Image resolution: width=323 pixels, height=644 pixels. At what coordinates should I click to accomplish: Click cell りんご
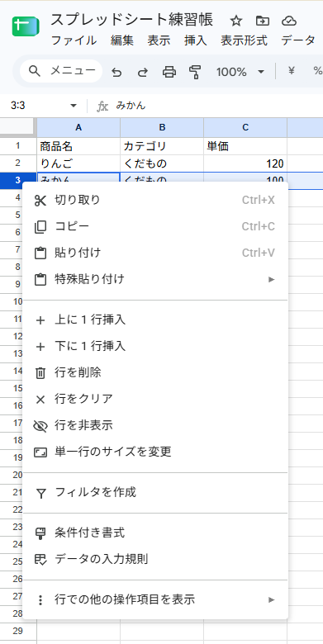click(78, 163)
